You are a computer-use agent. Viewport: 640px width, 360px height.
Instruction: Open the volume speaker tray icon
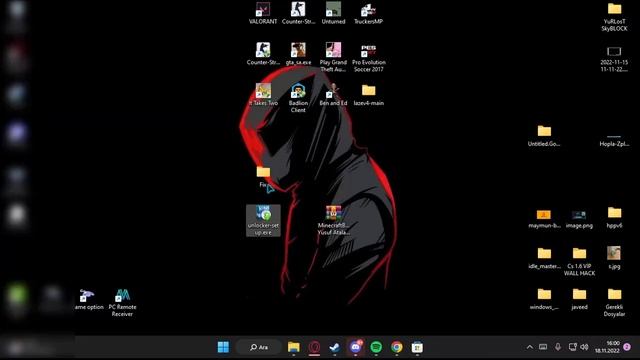584,347
